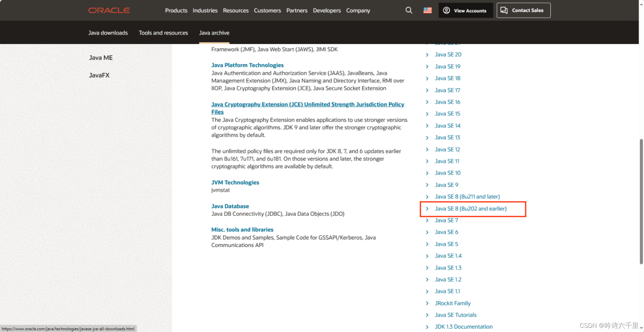Image resolution: width=644 pixels, height=332 pixels.
Task: Open Java SE 8 (8u202 and earlier) link
Action: pyautogui.click(x=471, y=208)
